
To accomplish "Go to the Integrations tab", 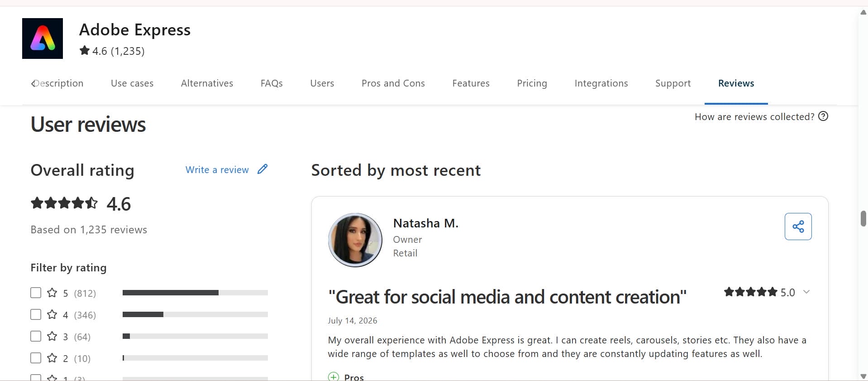I will (x=601, y=83).
